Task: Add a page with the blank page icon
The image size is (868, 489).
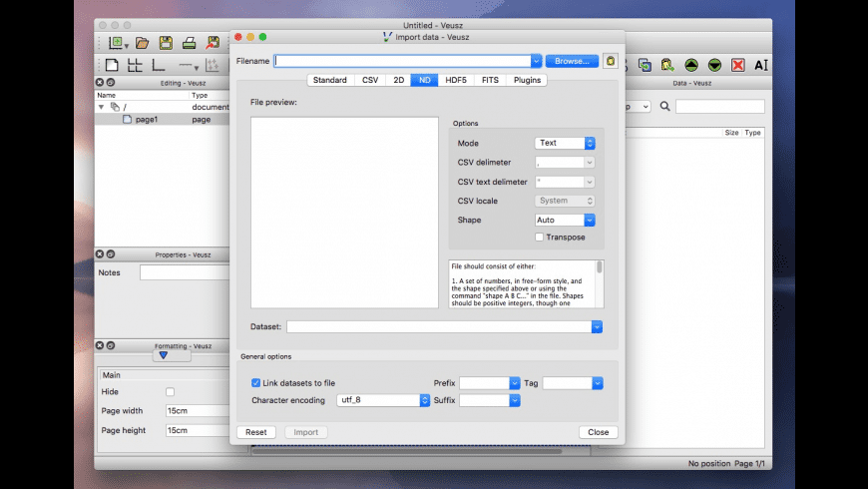Action: coord(112,65)
